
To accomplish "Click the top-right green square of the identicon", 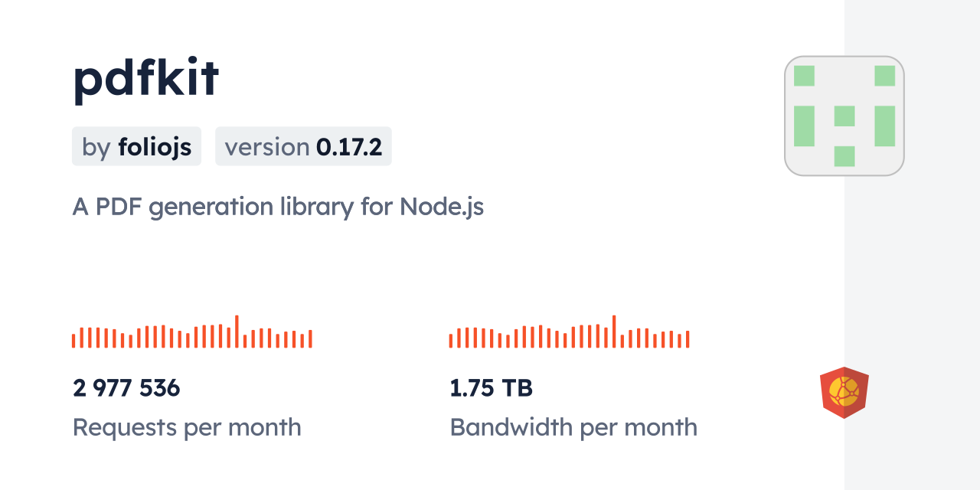I will point(884,76).
